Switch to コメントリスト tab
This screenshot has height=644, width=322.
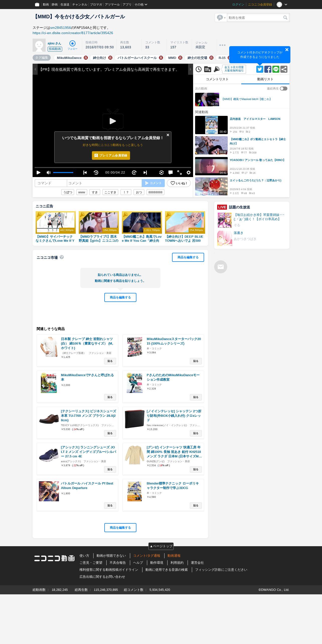tap(217, 79)
